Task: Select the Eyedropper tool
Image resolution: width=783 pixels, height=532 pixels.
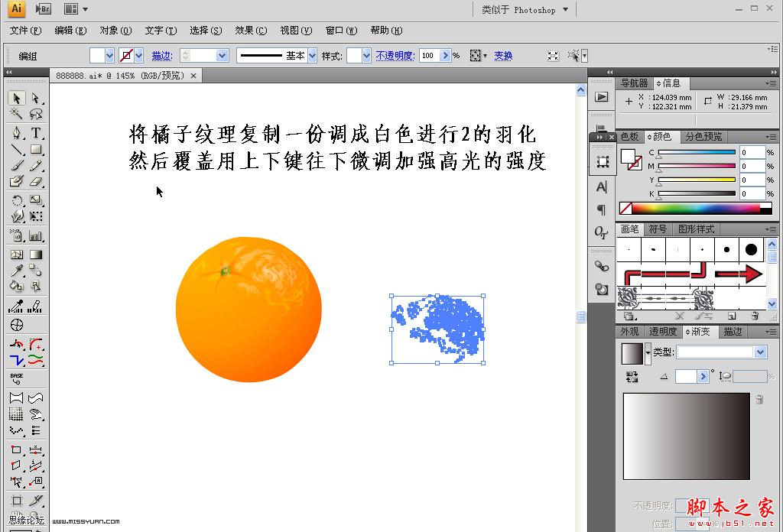Action: pos(17,271)
